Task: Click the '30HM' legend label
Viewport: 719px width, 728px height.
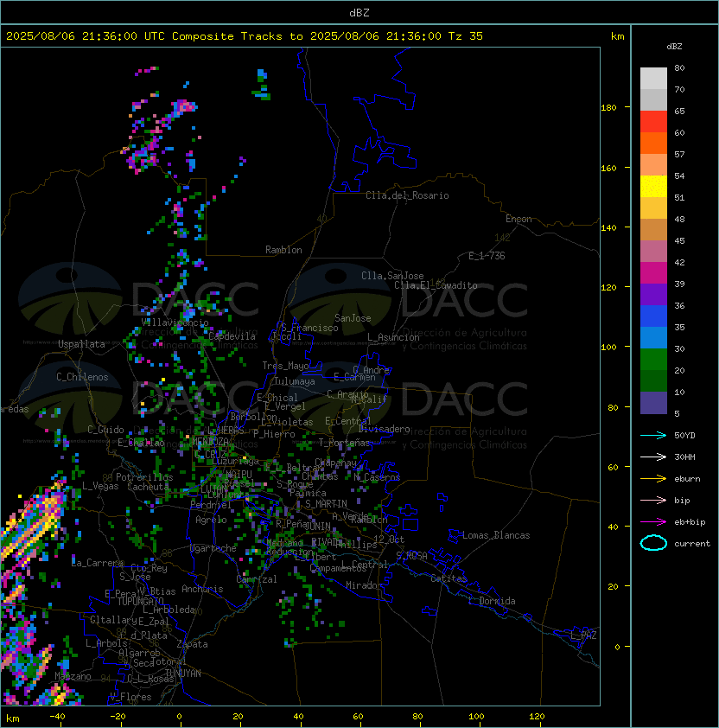Action: (x=684, y=457)
